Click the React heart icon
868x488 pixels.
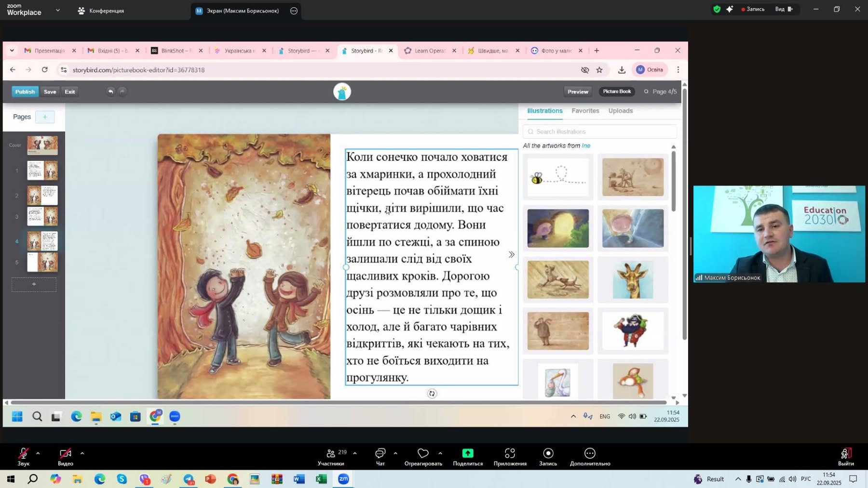pos(423,453)
